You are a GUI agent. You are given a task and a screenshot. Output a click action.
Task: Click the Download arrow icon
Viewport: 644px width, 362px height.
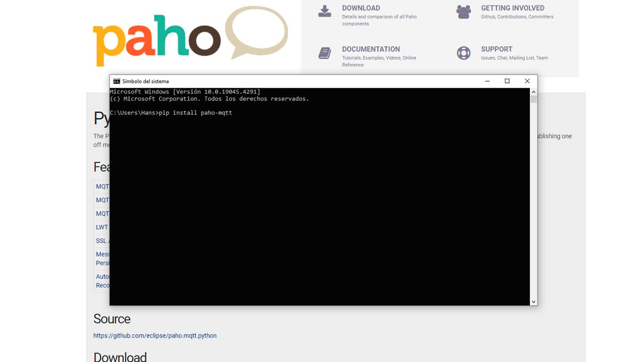coord(324,11)
